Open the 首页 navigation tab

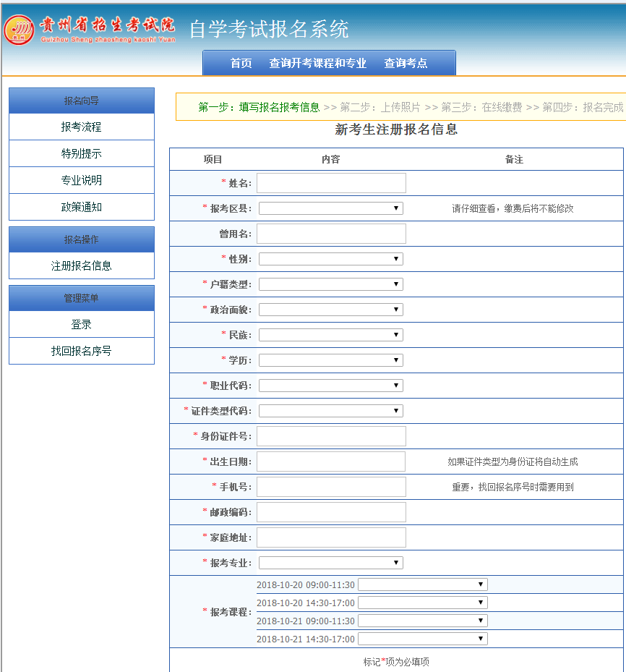241,64
